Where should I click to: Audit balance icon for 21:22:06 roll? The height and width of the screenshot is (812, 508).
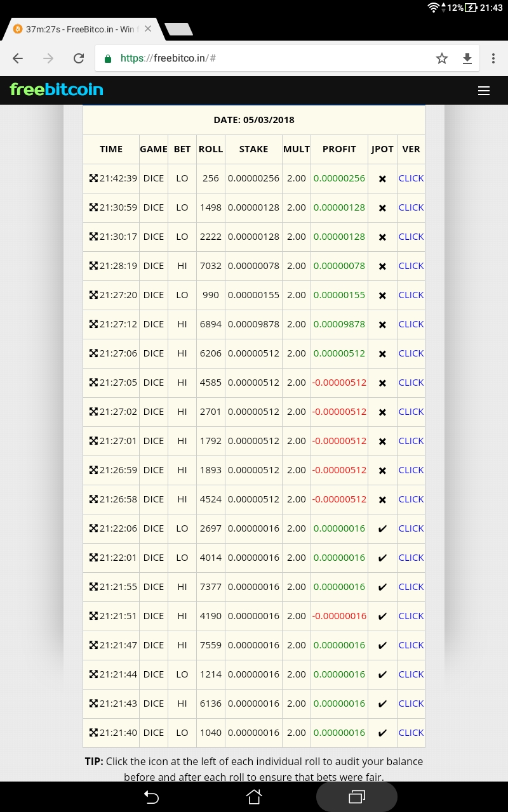pos(93,528)
